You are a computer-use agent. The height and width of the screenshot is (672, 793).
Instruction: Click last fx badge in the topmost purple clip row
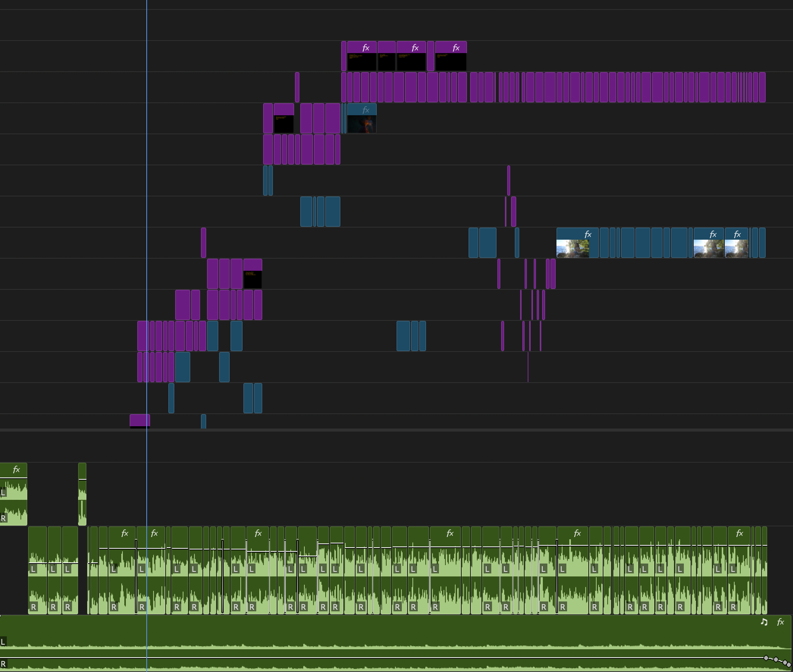pyautogui.click(x=456, y=48)
